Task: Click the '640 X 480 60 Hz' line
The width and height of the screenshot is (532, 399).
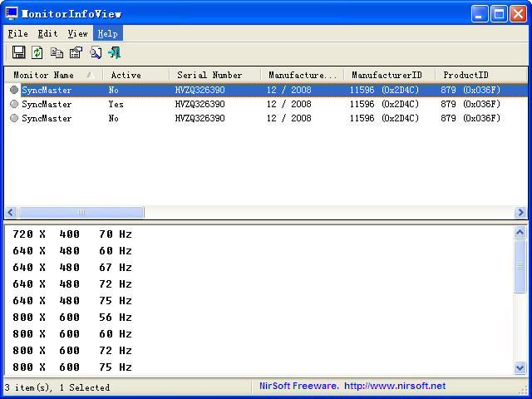Action: tap(72, 251)
